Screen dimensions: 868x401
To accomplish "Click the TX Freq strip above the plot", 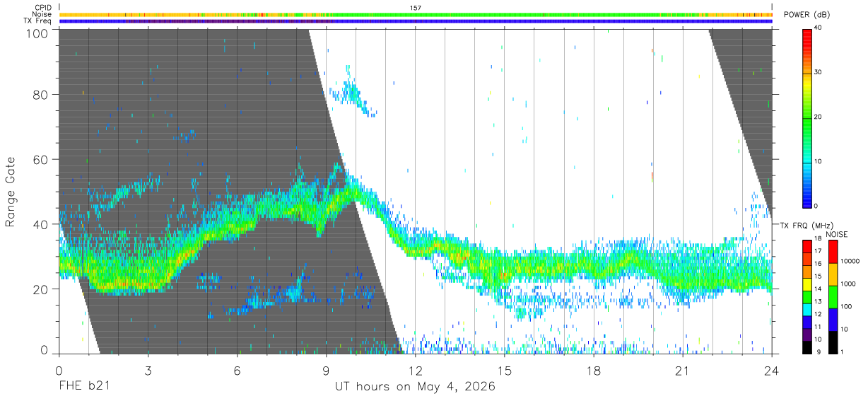I will coord(416,21).
